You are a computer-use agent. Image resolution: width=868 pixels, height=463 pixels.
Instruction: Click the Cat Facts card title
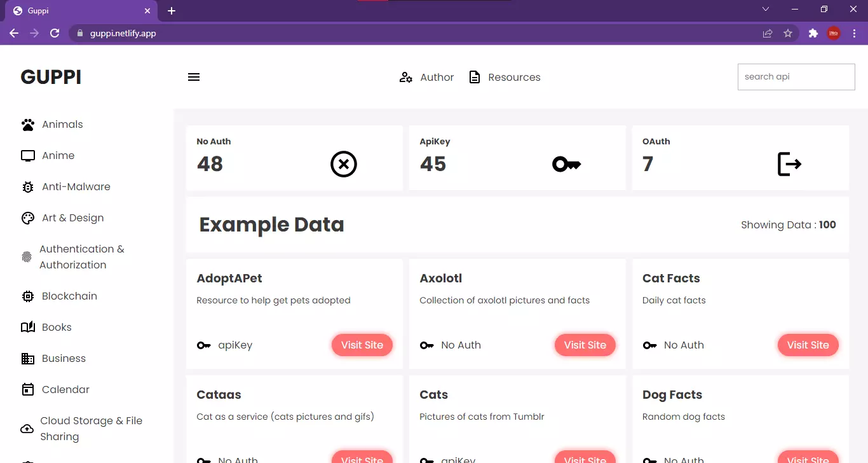671,279
